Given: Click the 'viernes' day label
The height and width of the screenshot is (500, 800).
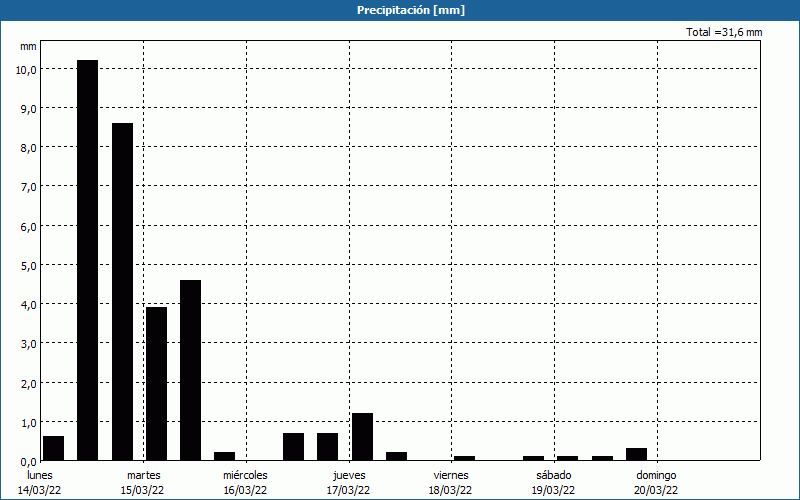Looking at the screenshot, I should pyautogui.click(x=451, y=475).
